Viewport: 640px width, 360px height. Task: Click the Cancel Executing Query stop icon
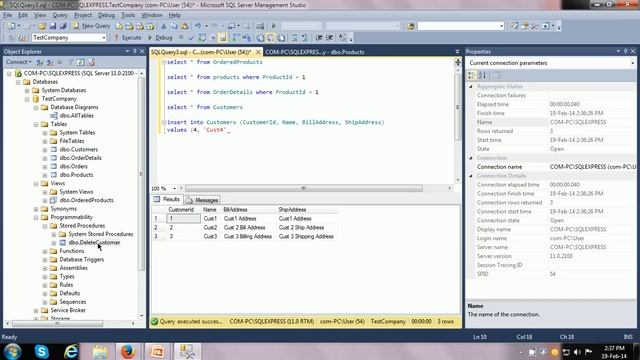181,38
